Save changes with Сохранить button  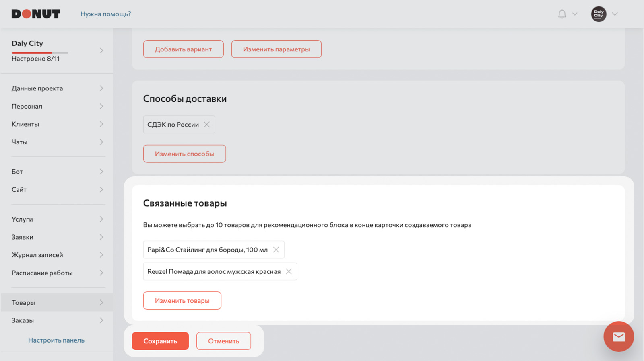[160, 341]
